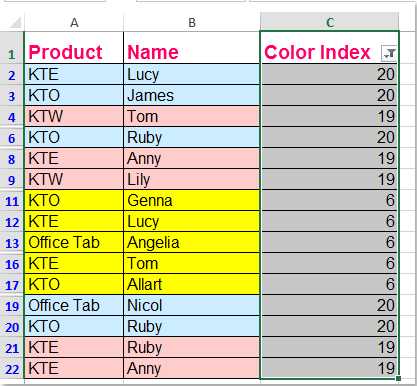This screenshot has height=386, width=417.
Task: Select the pink cell with KTW in row 4
Action: coord(74,116)
